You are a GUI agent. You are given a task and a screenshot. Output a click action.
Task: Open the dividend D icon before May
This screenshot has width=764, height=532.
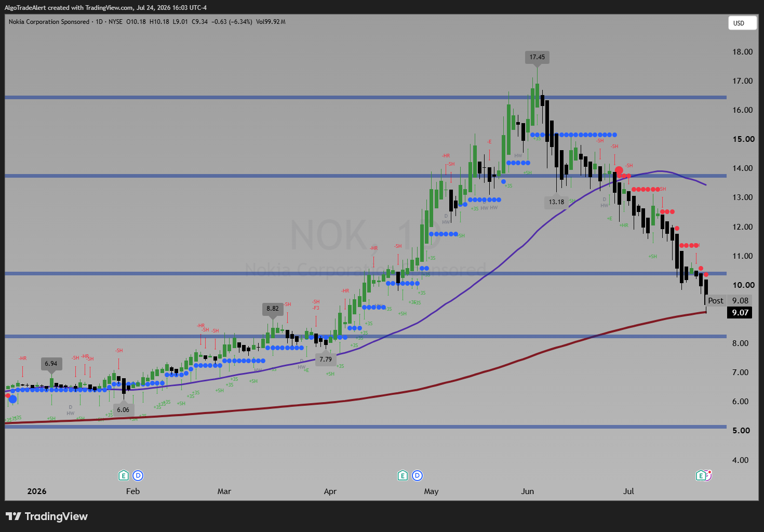417,475
